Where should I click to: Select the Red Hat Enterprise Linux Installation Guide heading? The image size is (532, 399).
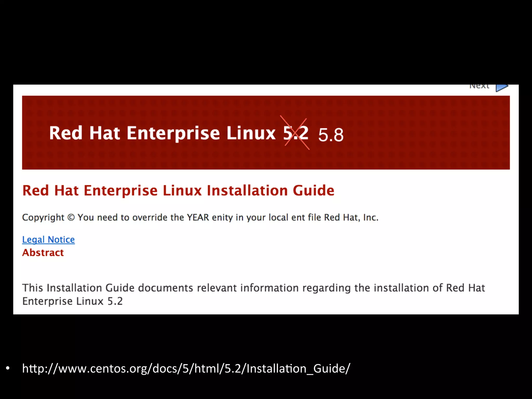click(x=178, y=190)
